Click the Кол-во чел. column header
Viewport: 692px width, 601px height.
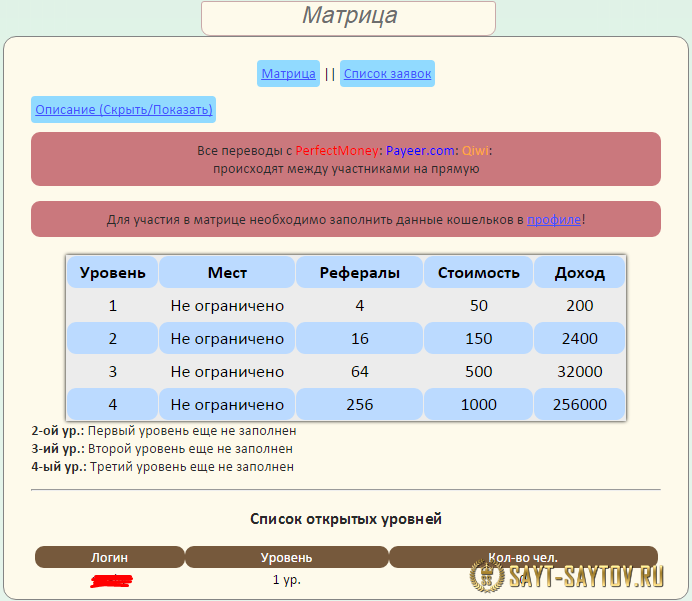[522, 557]
